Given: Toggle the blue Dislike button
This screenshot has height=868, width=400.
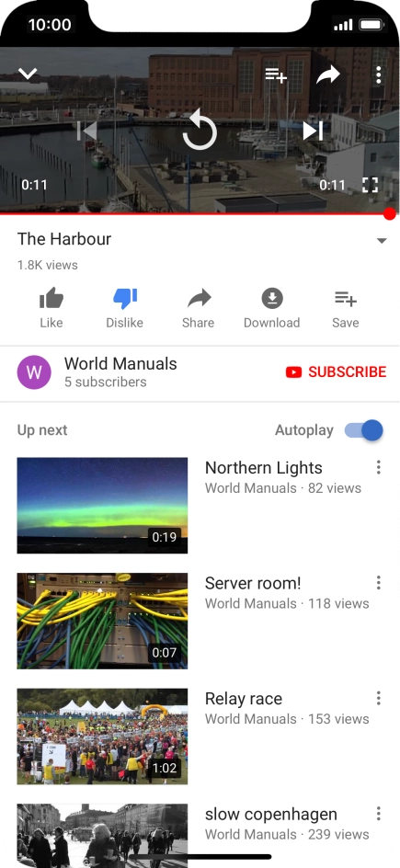Looking at the screenshot, I should [x=124, y=308].
